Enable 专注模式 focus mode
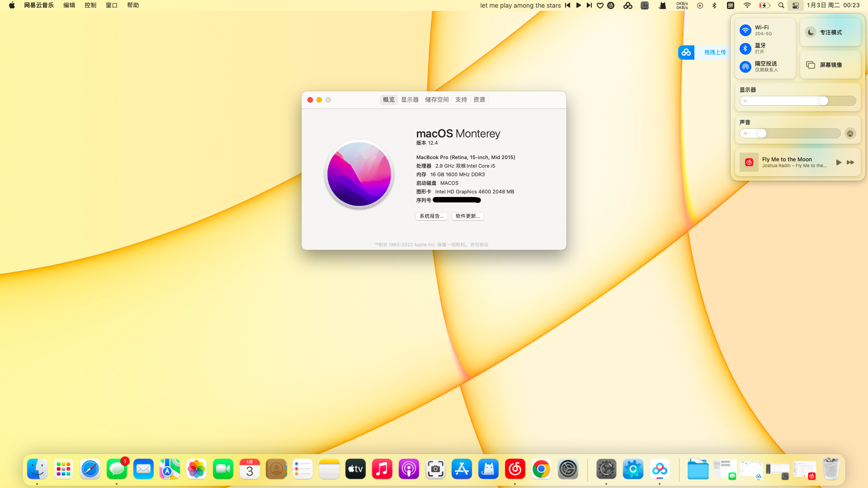The height and width of the screenshot is (488, 868). click(811, 32)
